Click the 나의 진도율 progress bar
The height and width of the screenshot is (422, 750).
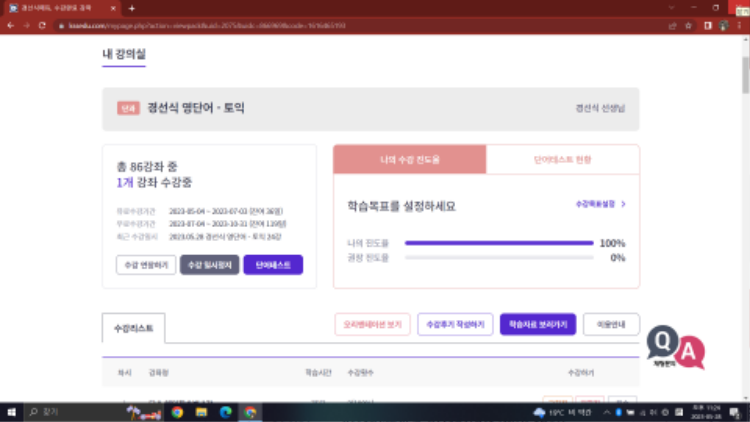click(x=499, y=243)
